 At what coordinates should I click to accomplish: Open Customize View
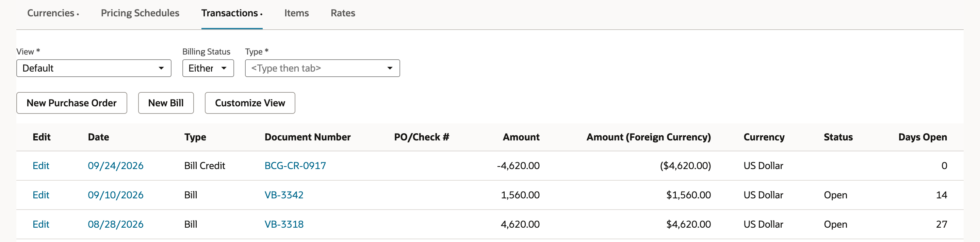pyautogui.click(x=250, y=103)
